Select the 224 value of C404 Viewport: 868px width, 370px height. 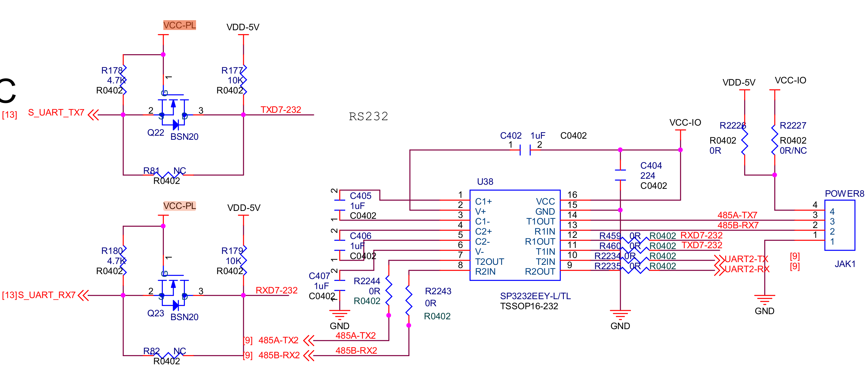648,176
